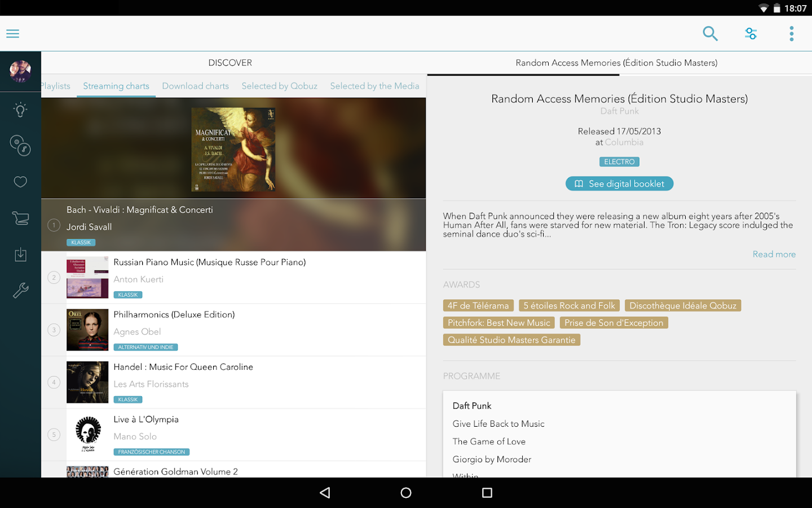
Task: Open My Music discs icon in the sidebar
Action: coord(20,146)
